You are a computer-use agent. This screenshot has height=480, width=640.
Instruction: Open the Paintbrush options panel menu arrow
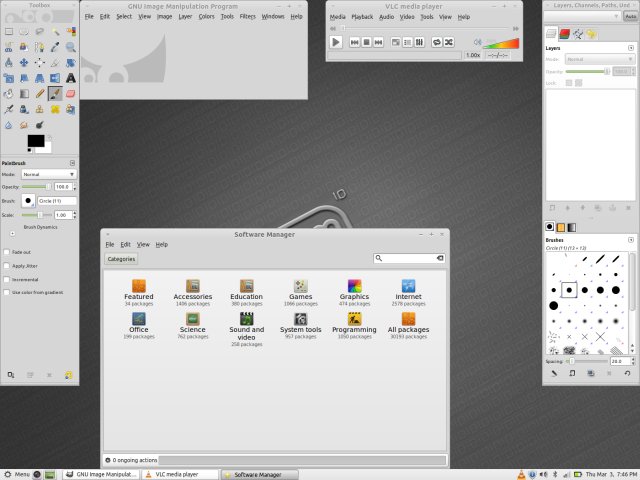click(72, 163)
